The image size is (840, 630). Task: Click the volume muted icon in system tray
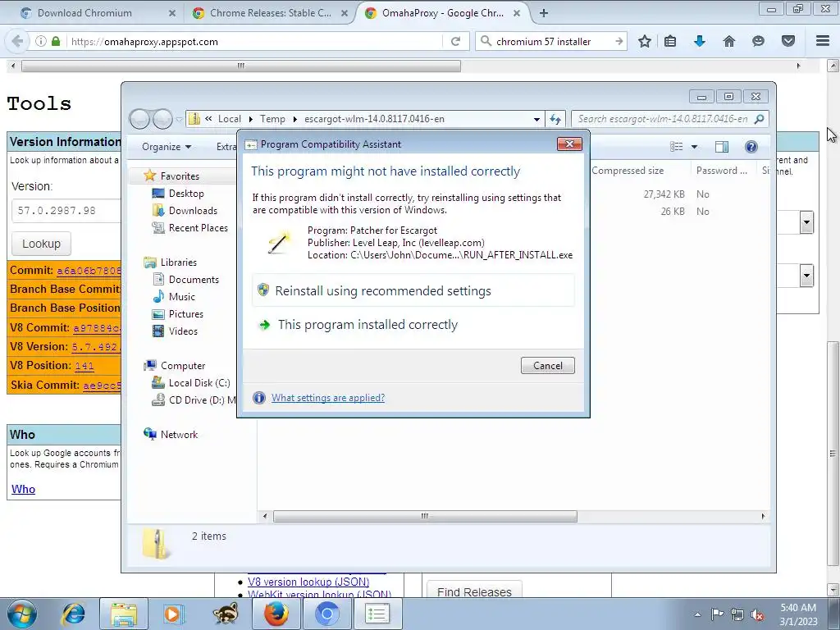757,614
